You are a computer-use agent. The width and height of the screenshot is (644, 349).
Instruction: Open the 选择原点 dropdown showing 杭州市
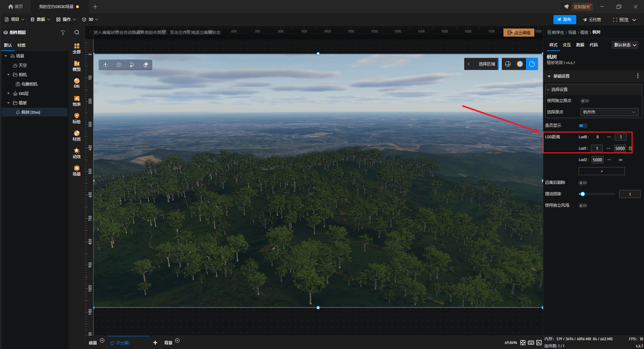coord(609,112)
